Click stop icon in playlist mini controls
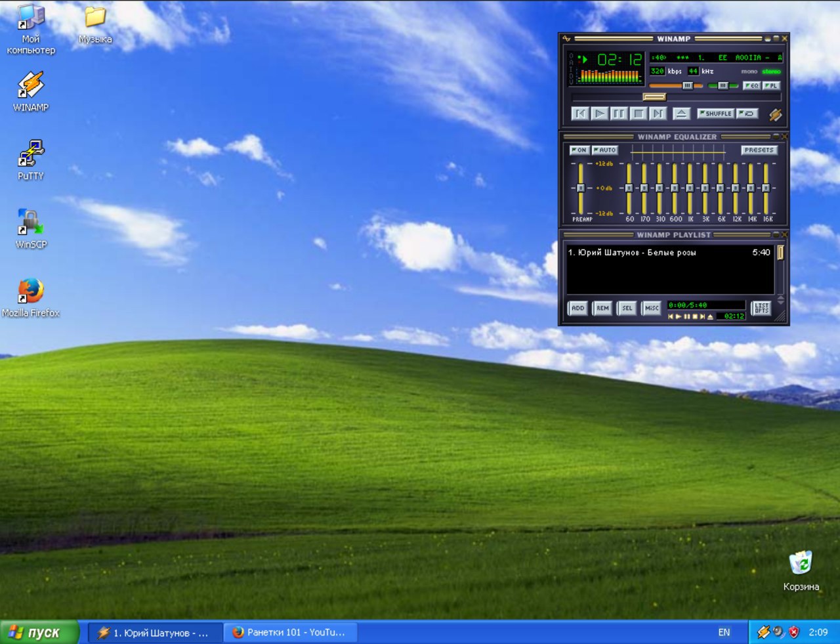Image resolution: width=840 pixels, height=644 pixels. (695, 316)
